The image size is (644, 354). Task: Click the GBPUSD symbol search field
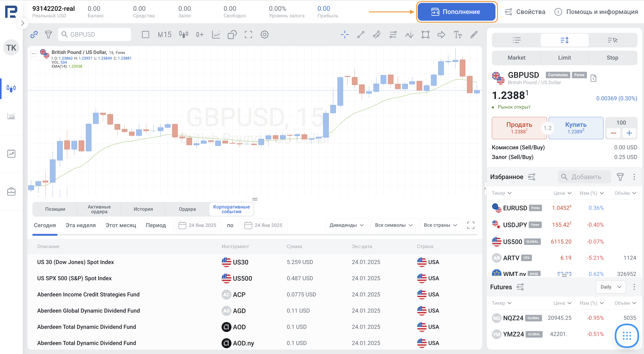(98, 35)
